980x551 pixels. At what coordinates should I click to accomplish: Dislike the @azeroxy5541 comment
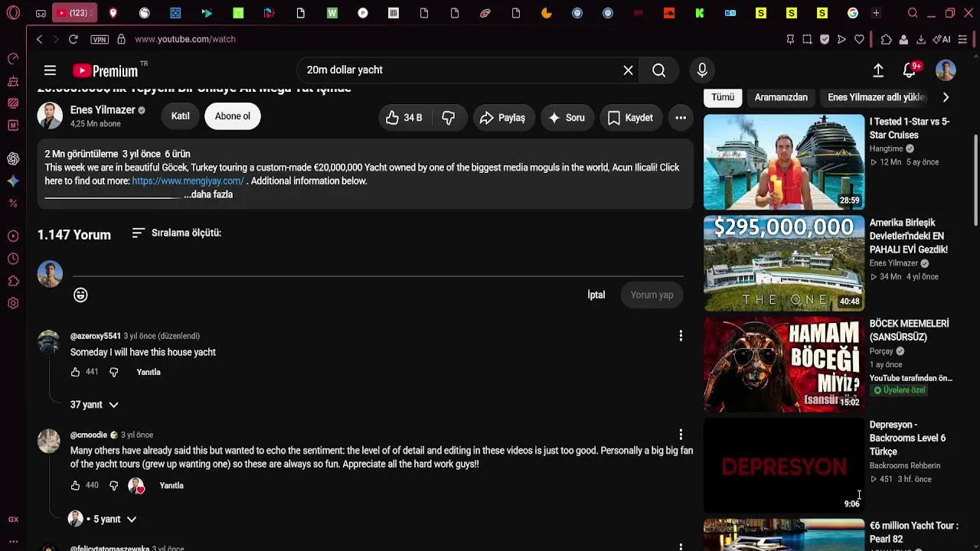tap(114, 372)
